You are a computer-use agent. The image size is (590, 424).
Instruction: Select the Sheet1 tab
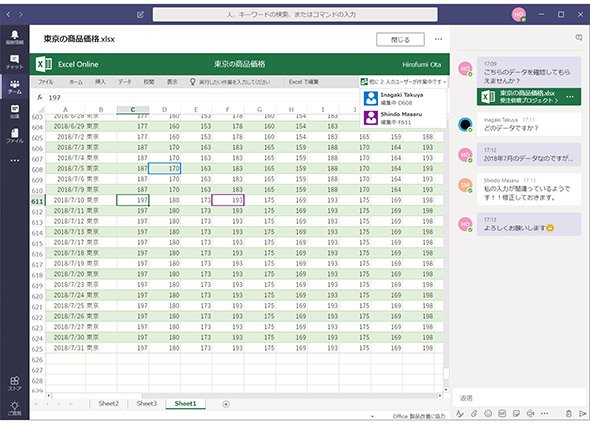pyautogui.click(x=186, y=404)
